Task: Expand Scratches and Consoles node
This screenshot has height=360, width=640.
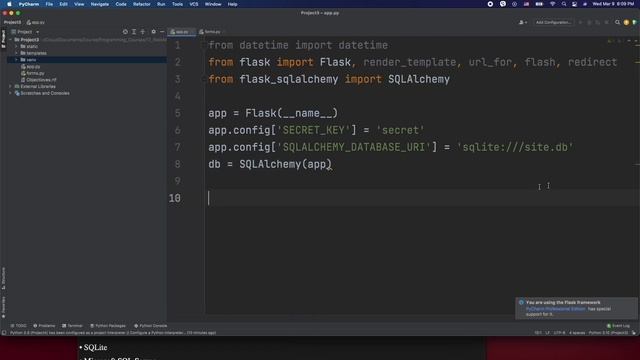Action: [11, 93]
